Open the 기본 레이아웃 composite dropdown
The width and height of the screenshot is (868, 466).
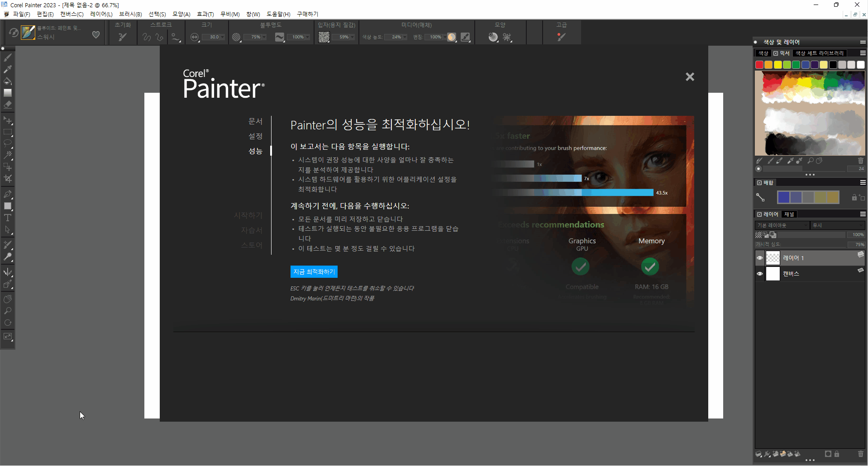click(782, 225)
